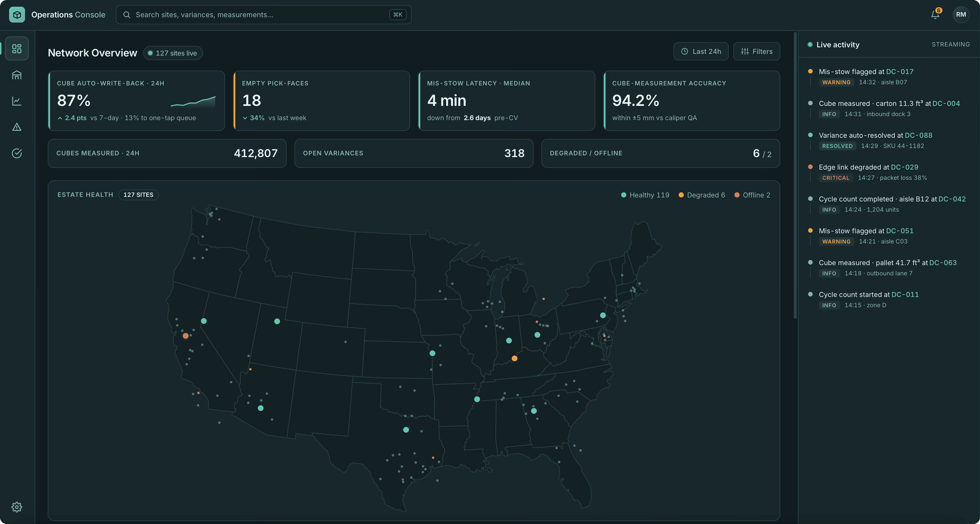Click WARNING tag for aisle B07 event

pos(836,82)
